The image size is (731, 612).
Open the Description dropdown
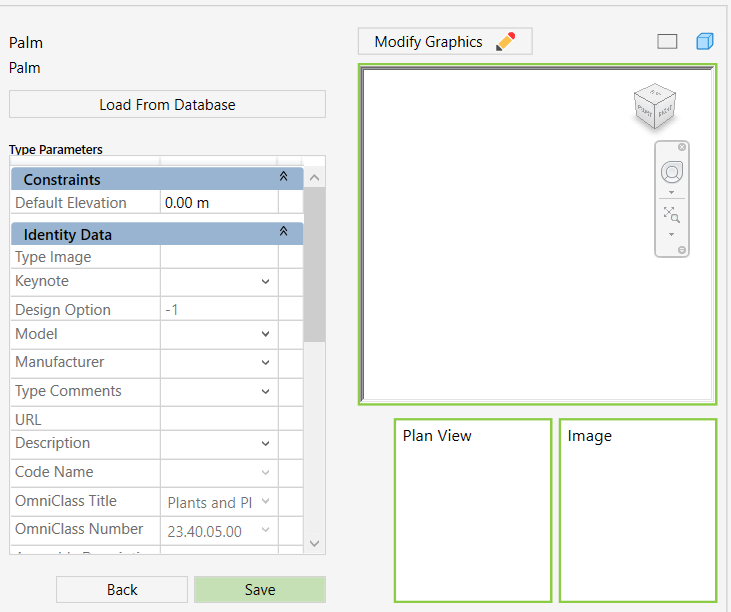click(x=265, y=444)
